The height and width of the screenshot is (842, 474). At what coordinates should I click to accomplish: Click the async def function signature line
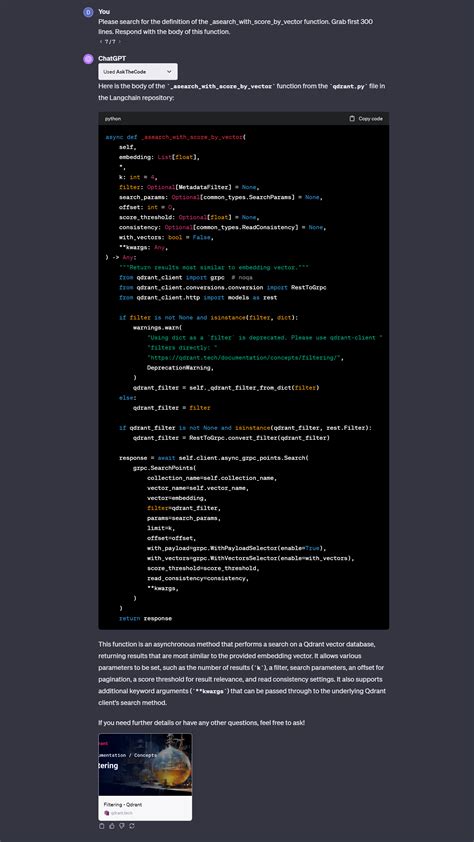click(176, 137)
